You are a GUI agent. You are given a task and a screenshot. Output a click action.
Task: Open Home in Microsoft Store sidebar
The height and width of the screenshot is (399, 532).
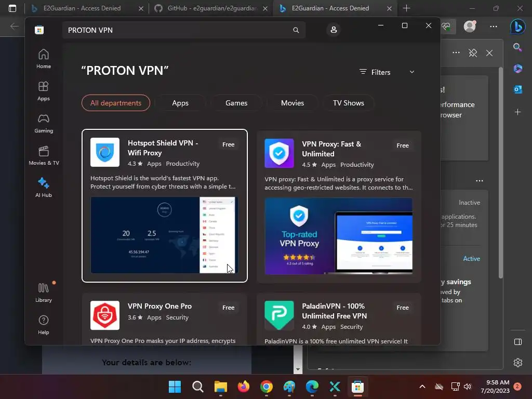pos(44,59)
